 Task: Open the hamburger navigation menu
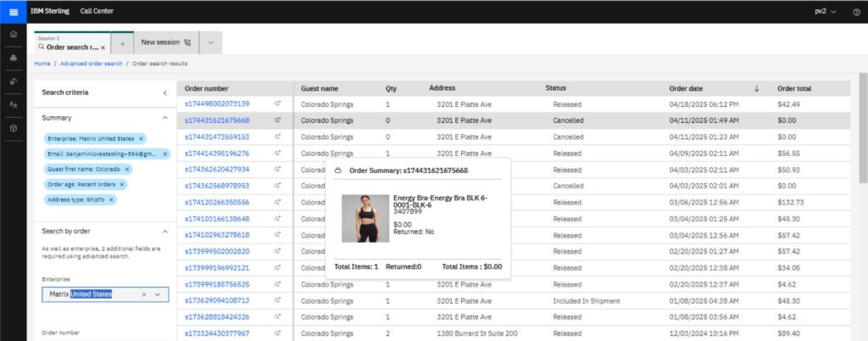pyautogui.click(x=13, y=11)
